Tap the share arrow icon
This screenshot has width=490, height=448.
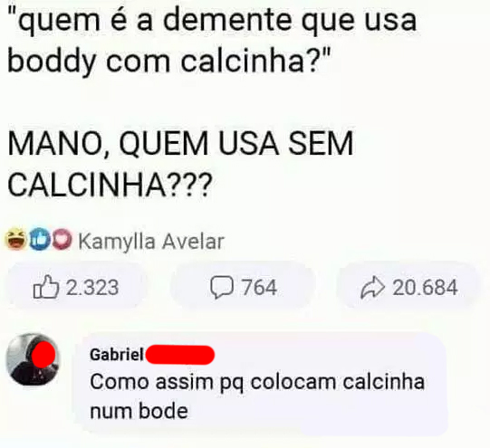pos(372,288)
